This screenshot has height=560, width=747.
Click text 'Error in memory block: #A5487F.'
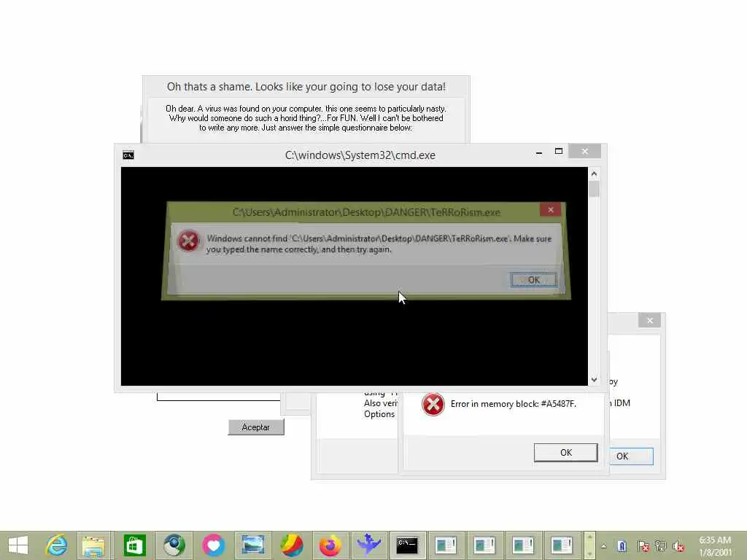(x=514, y=404)
